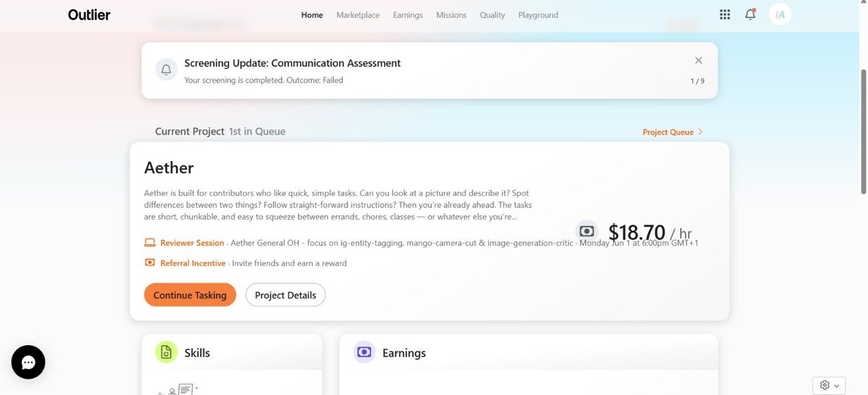The width and height of the screenshot is (868, 395).
Task: Open the Missions tab
Action: point(451,14)
